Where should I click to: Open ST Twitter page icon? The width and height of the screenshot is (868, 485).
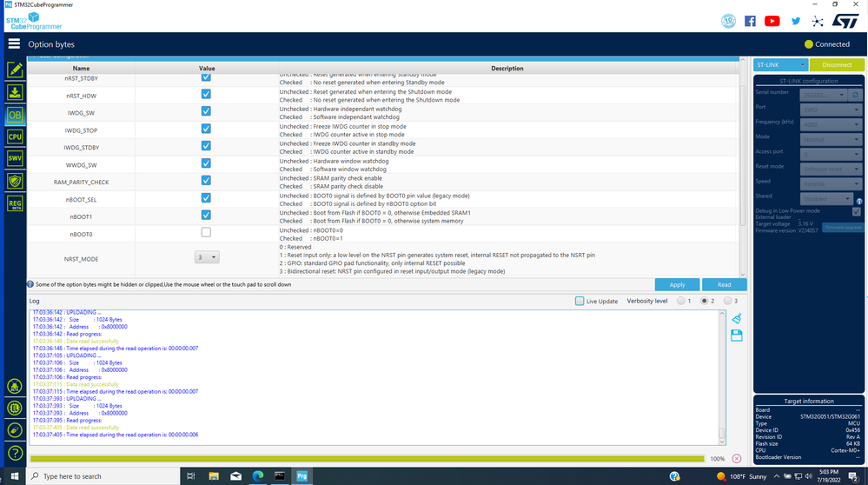[x=796, y=21]
